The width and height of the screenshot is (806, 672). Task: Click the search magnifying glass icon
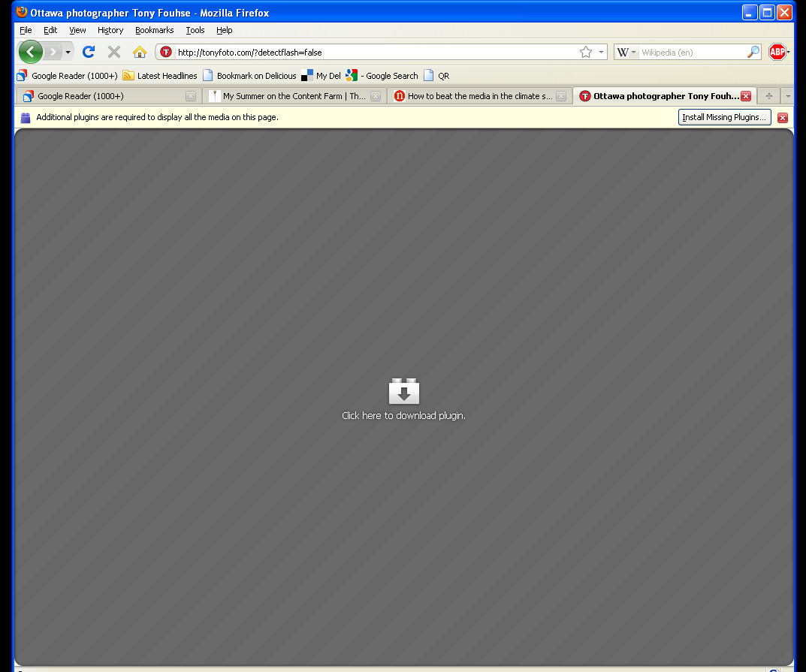(x=753, y=53)
